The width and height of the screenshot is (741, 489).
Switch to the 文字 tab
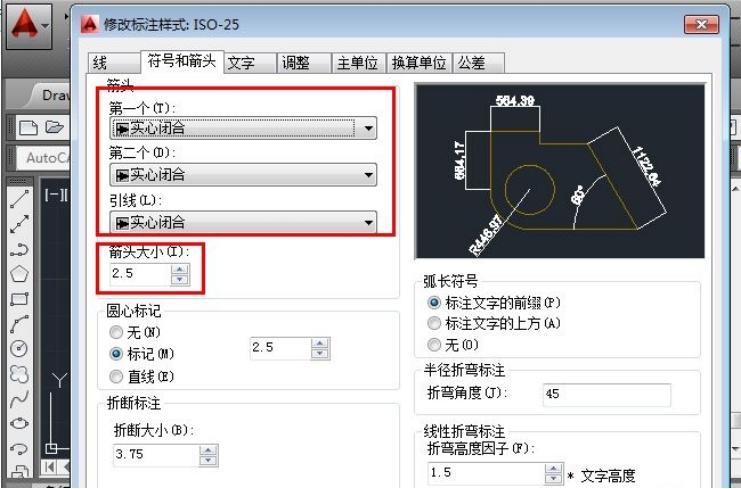250,63
